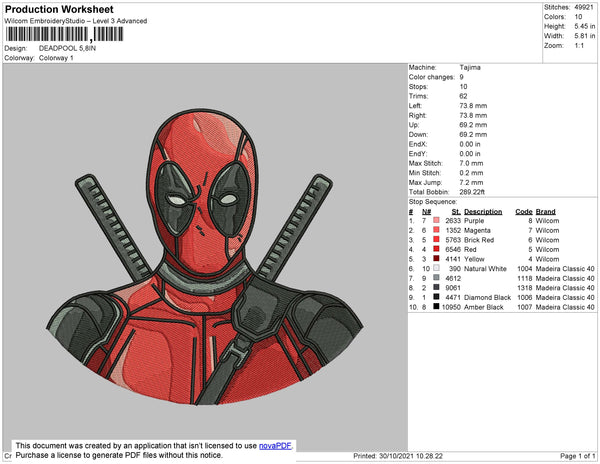The image size is (600, 464).
Task: Click the Stitches value 49921
Action: pyautogui.click(x=584, y=7)
